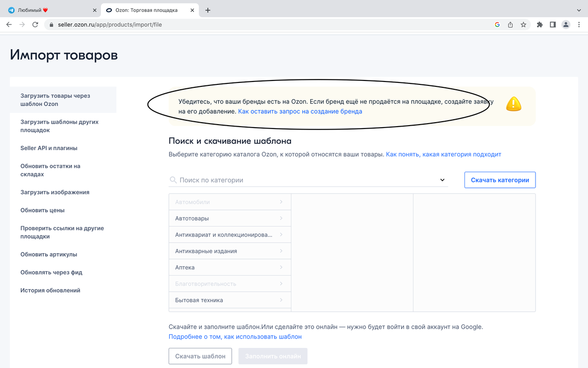This screenshot has height=368, width=588.
Task: Open link Подробнее о том, как использовать шаблон
Action: click(x=235, y=337)
